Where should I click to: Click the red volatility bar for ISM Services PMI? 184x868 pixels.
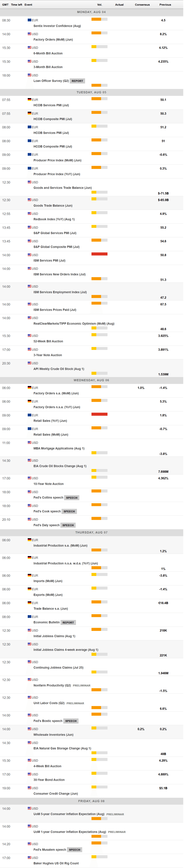tap(99, 254)
